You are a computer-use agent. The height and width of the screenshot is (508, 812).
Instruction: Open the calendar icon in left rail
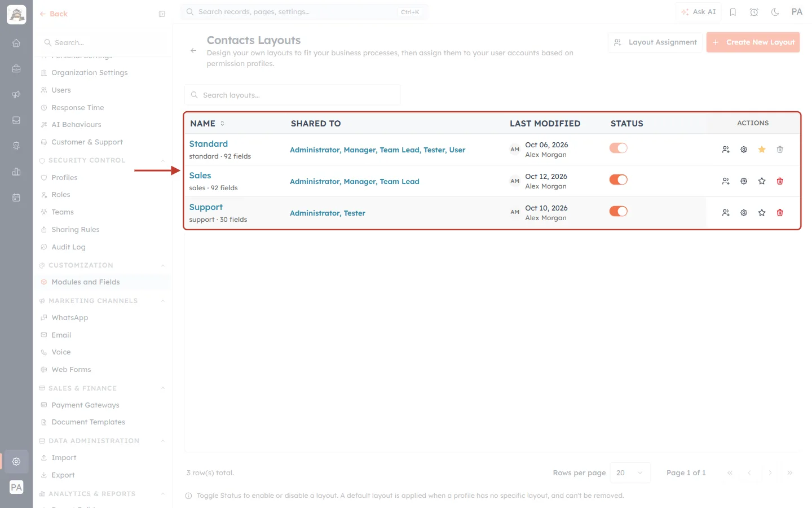click(x=16, y=198)
